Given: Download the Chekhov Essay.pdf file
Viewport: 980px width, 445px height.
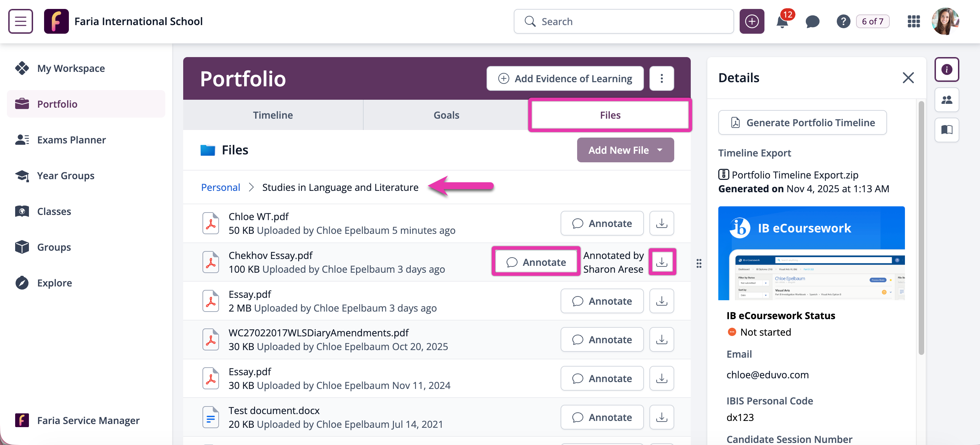Looking at the screenshot, I should [x=661, y=262].
